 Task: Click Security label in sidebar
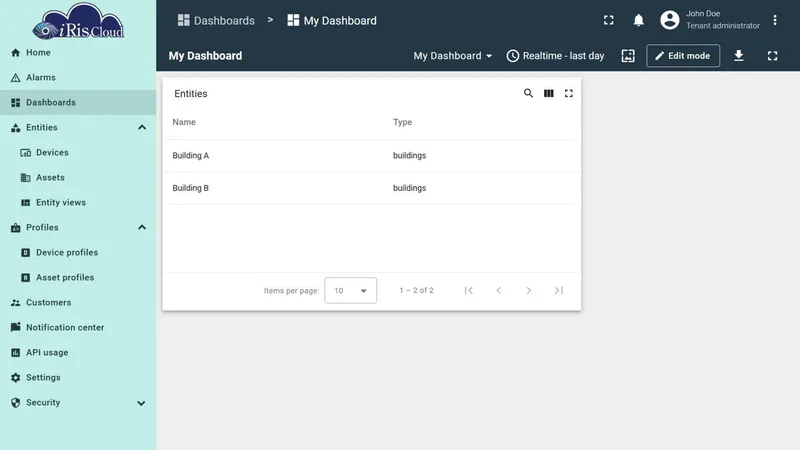pyautogui.click(x=43, y=403)
